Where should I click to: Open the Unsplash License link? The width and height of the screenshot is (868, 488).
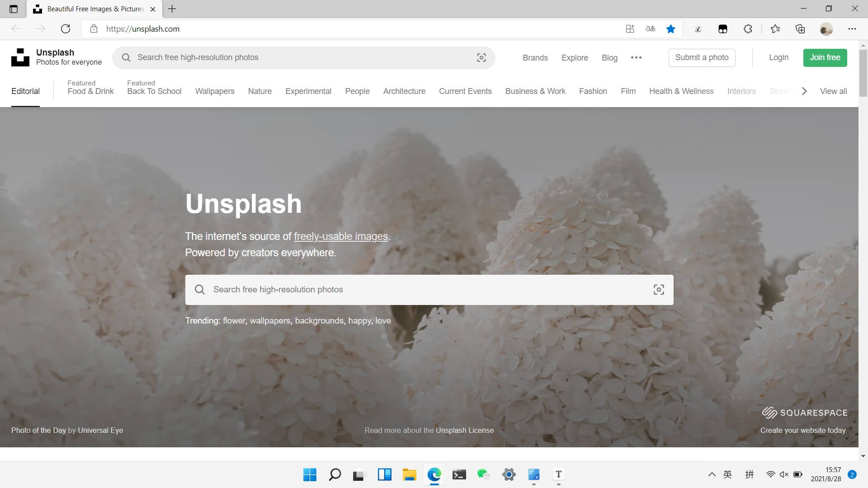[x=465, y=430]
